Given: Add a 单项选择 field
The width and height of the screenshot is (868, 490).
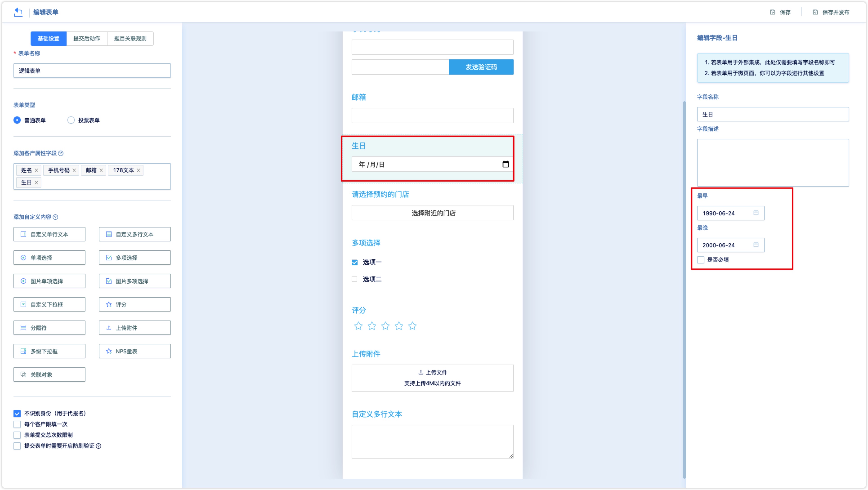Looking at the screenshot, I should click(x=49, y=258).
